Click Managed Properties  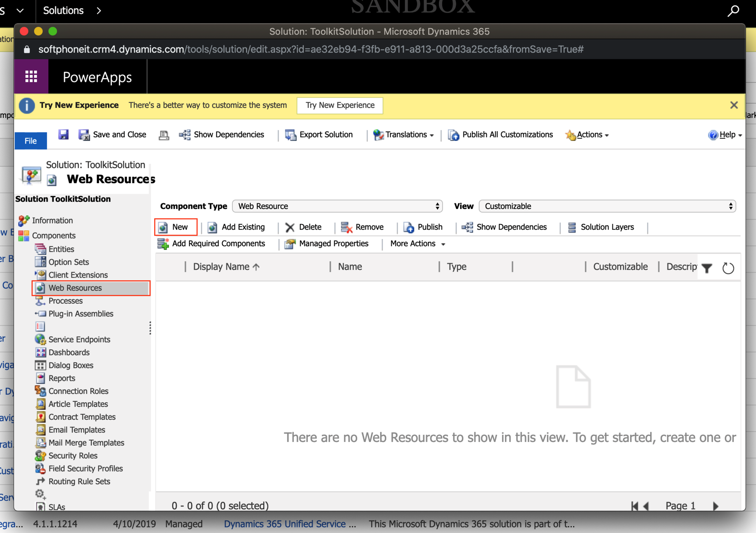327,244
